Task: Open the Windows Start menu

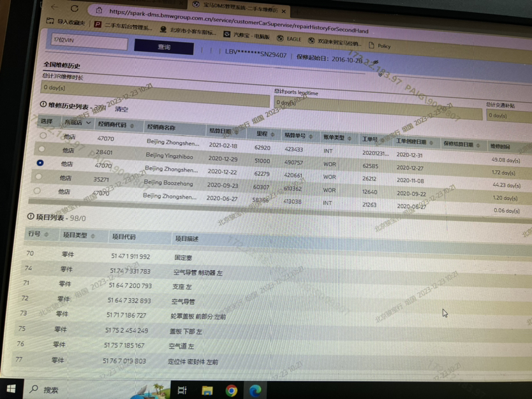Action: point(11,389)
